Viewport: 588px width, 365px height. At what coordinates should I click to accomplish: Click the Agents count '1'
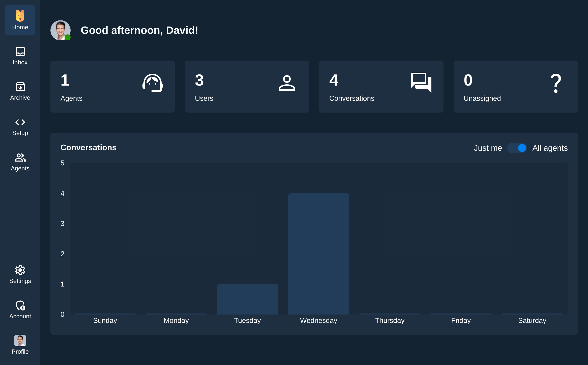pos(65,80)
